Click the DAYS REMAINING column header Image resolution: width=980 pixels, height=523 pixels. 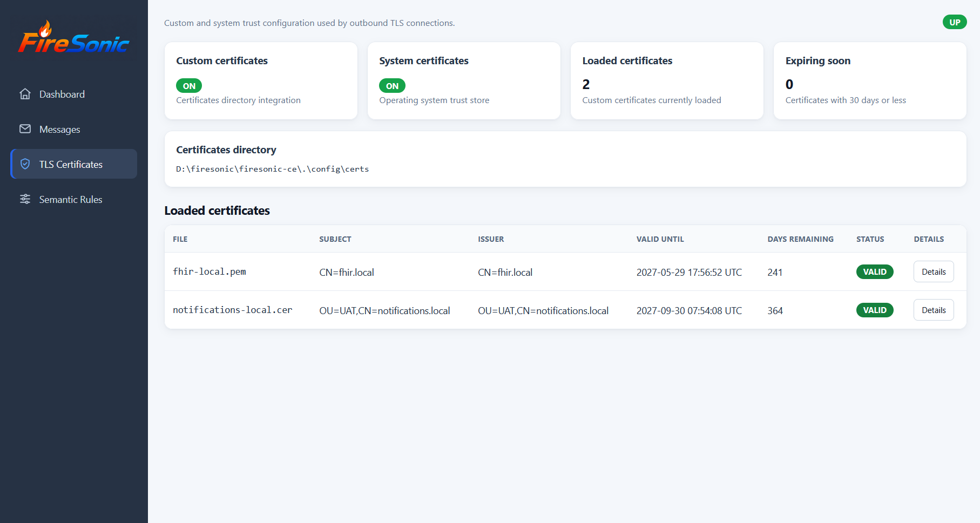click(801, 239)
